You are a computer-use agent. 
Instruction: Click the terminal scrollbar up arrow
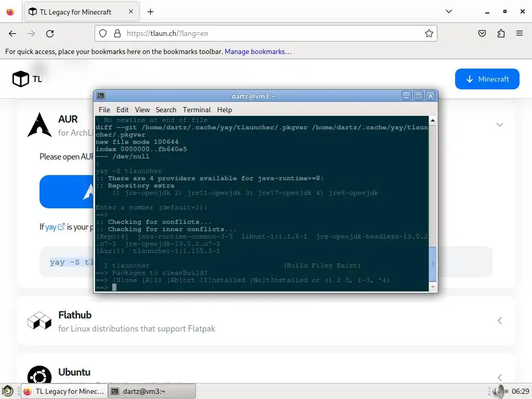tap(433, 121)
